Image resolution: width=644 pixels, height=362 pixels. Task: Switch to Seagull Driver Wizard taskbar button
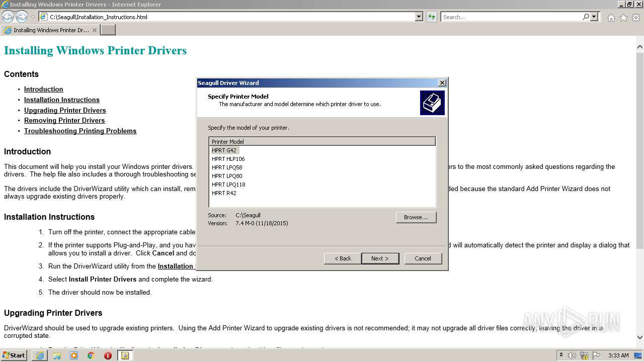tap(125, 355)
